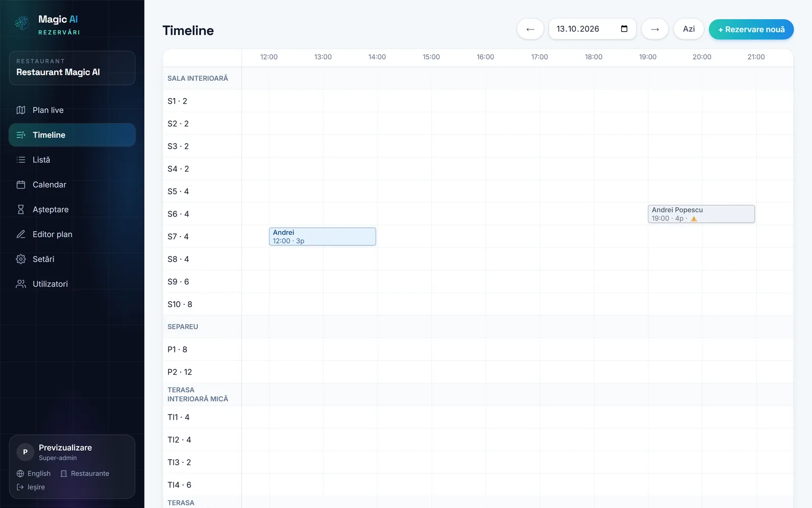Open the Plan live menu item
The height and width of the screenshot is (508, 812).
72,110
